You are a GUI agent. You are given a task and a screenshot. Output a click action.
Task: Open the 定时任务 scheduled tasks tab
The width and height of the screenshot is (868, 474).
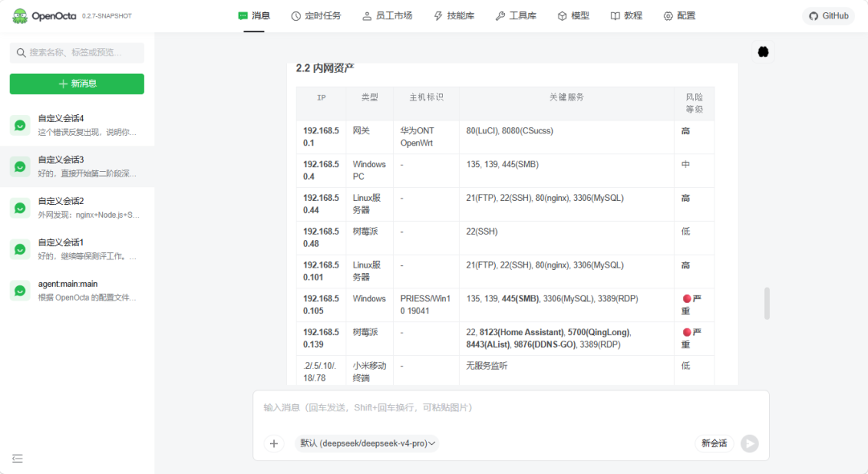(316, 16)
